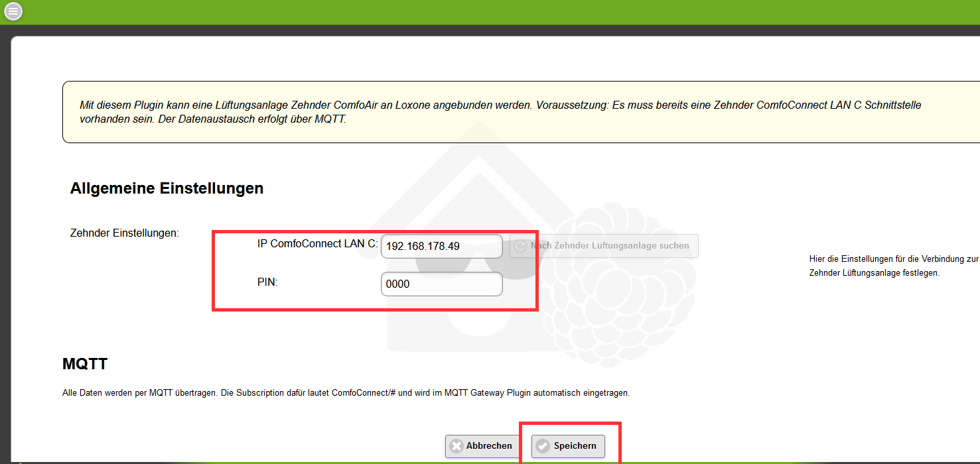
Task: Click the yellow plugin description box
Action: 521,112
